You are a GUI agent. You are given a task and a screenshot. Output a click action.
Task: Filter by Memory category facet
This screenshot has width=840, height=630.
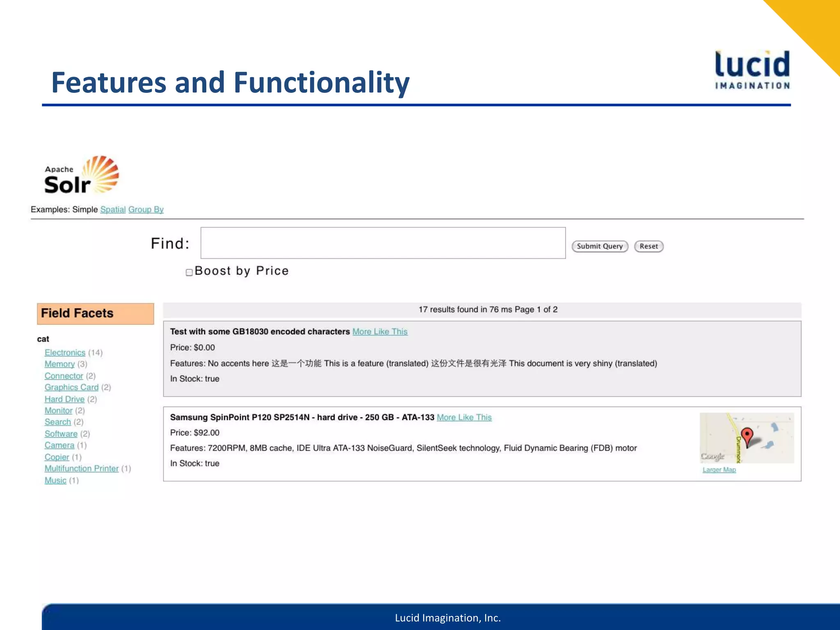pos(59,364)
